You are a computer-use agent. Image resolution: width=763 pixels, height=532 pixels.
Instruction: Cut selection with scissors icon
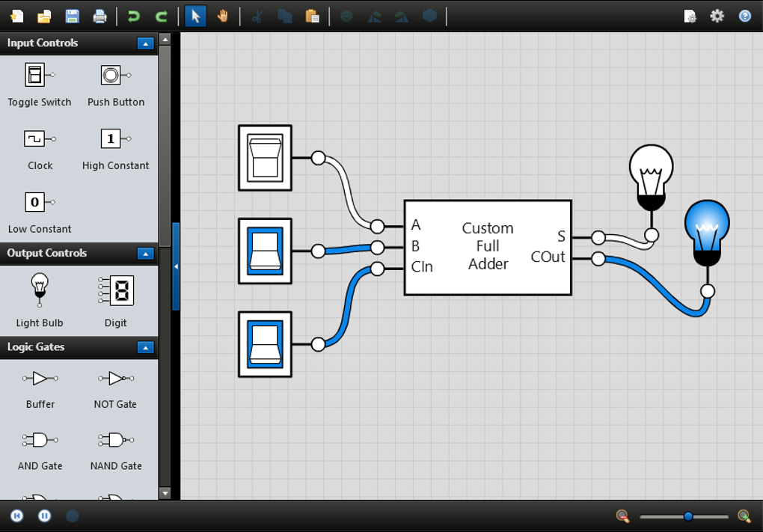point(257,16)
